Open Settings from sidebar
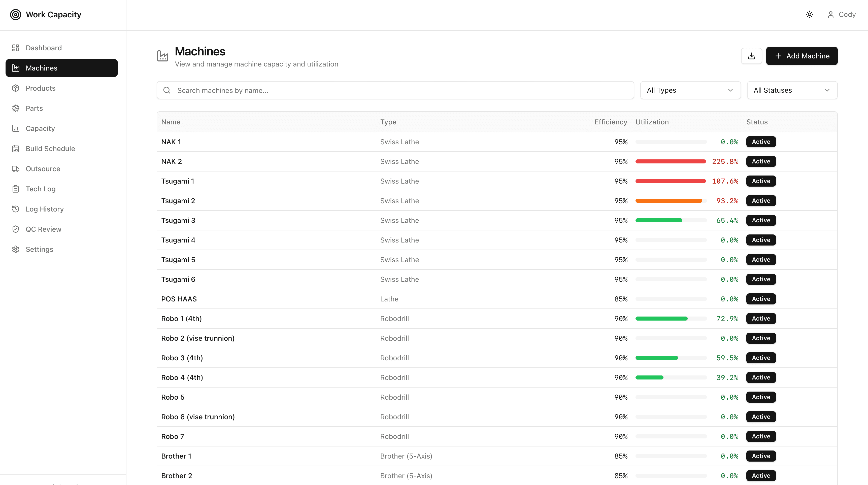The height and width of the screenshot is (485, 868). pyautogui.click(x=62, y=249)
